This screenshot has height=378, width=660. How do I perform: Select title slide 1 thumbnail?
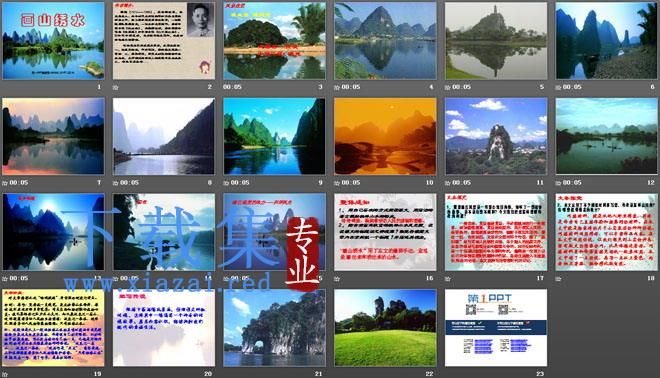(x=53, y=41)
